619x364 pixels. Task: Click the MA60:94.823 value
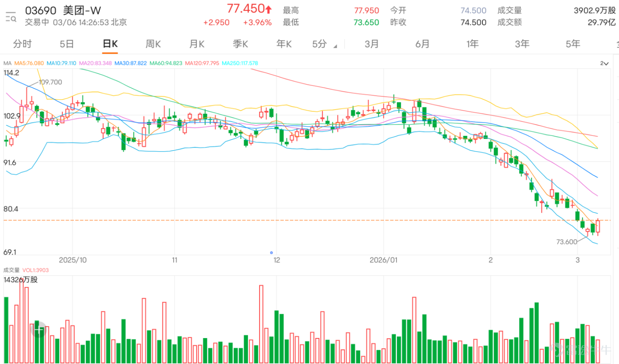coord(166,63)
